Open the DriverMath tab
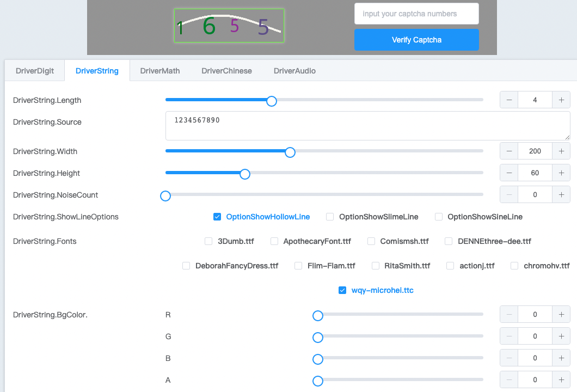 pos(160,71)
